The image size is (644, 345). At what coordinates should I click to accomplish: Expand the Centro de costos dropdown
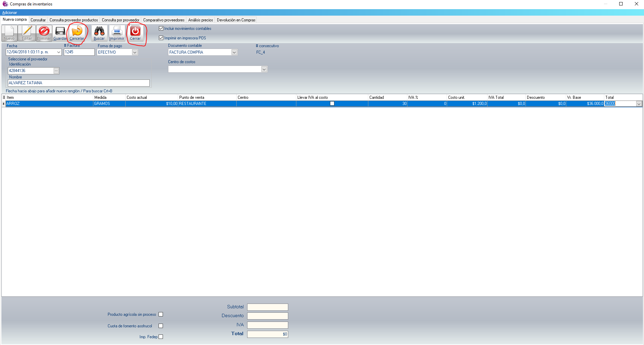(264, 69)
